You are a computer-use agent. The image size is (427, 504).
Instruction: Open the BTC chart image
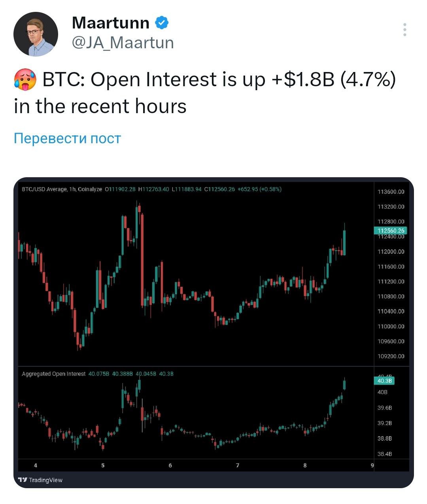point(213,332)
